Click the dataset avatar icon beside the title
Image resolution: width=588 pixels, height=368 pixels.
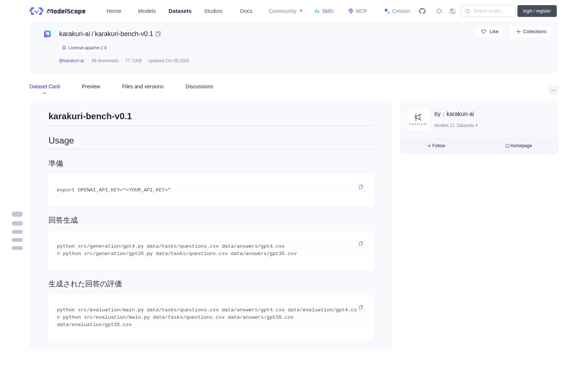(x=47, y=34)
